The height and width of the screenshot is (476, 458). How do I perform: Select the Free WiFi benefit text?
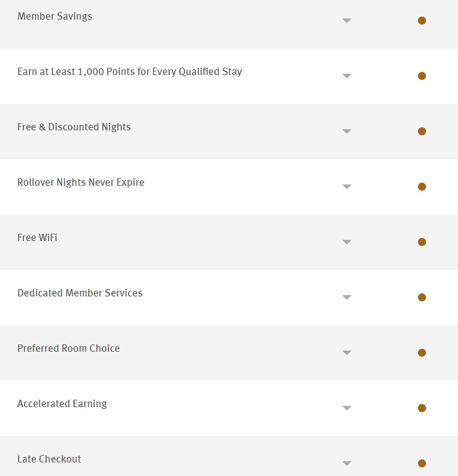pyautogui.click(x=37, y=238)
